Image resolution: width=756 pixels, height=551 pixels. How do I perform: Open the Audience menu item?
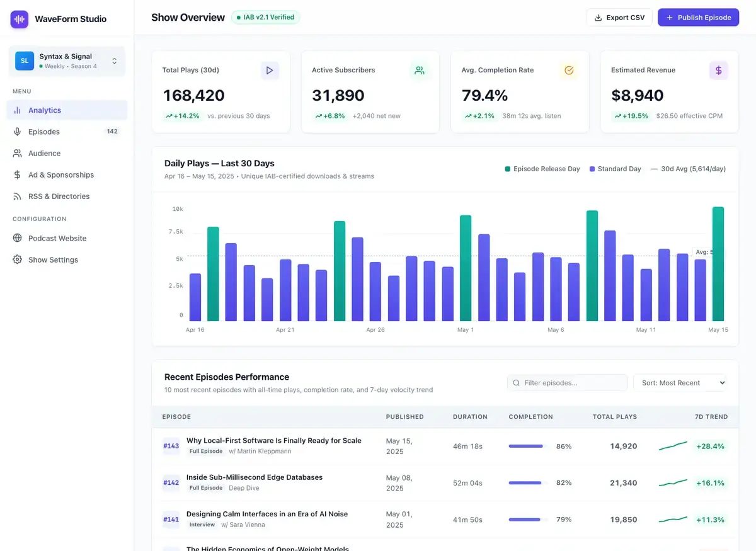pos(67,153)
